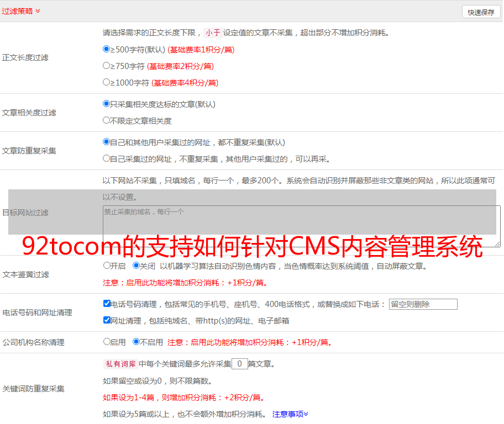Expand the 注意事项 link

coord(290,414)
